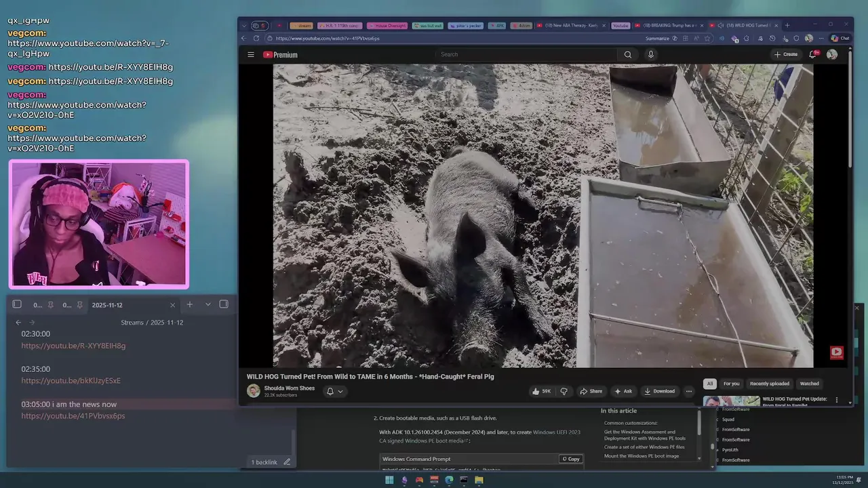868x488 pixels.
Task: Click the browser address bar URL
Action: tap(328, 39)
